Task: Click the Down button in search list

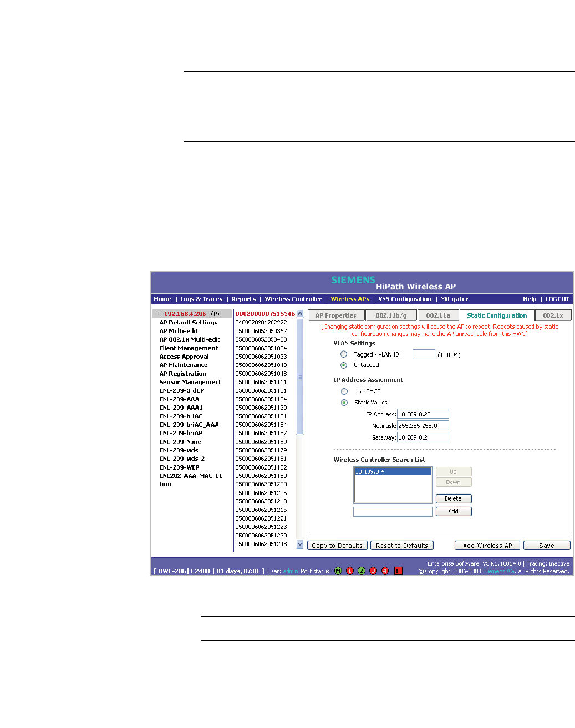Action: click(453, 482)
